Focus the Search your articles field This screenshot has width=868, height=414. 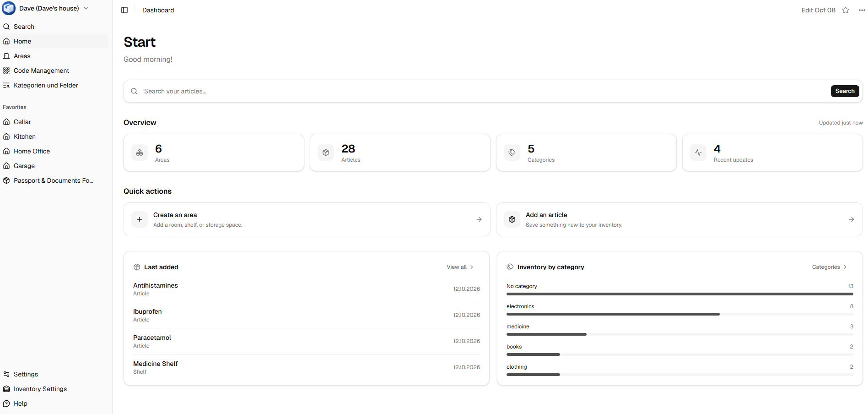pos(485,91)
